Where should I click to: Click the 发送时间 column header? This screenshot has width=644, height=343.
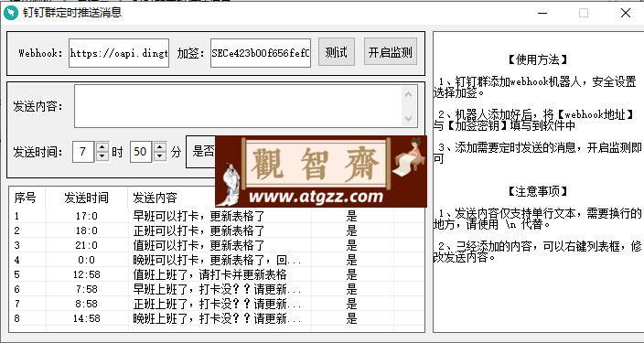(87, 198)
